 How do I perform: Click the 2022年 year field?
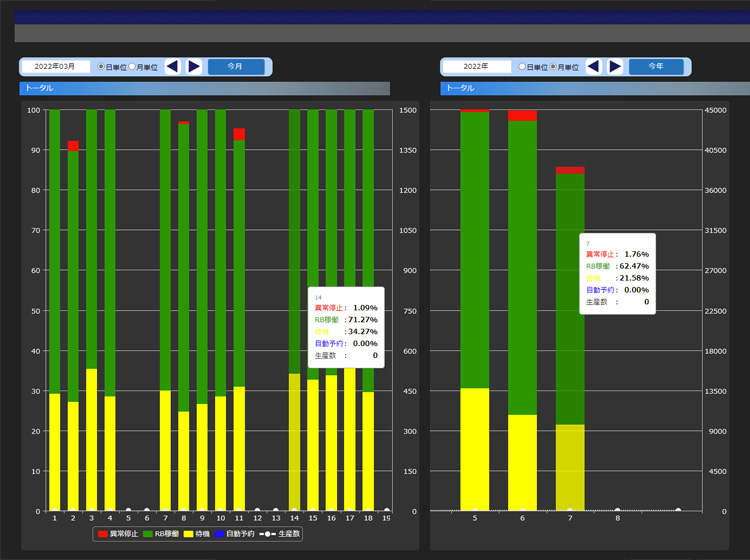coord(476,67)
